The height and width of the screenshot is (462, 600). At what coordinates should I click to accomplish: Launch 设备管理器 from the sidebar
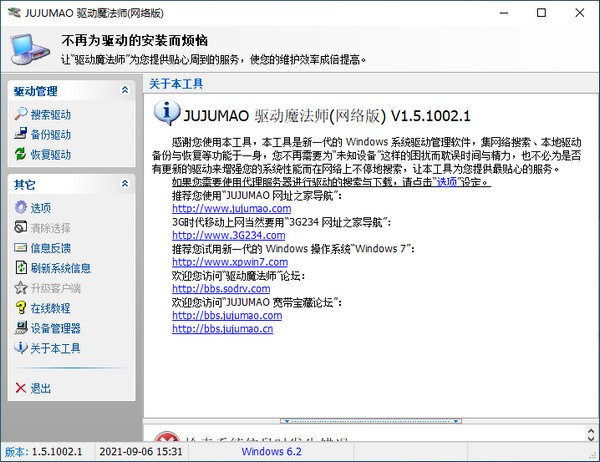pyautogui.click(x=55, y=328)
